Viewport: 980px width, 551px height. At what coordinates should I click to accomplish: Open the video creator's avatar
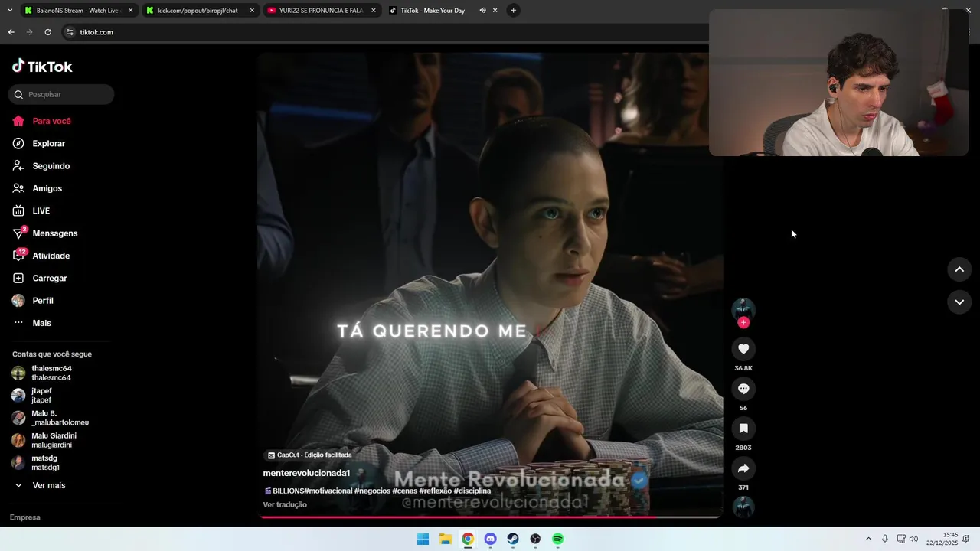(743, 309)
